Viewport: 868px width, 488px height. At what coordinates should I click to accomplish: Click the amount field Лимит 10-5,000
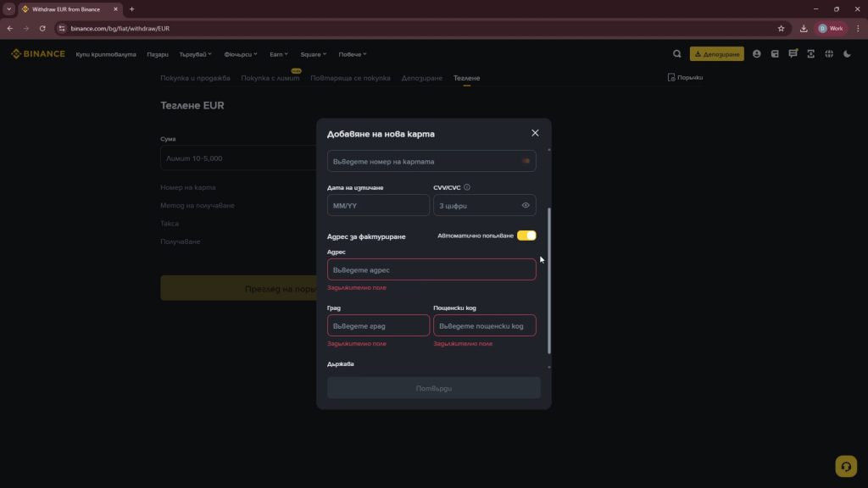[x=238, y=158]
